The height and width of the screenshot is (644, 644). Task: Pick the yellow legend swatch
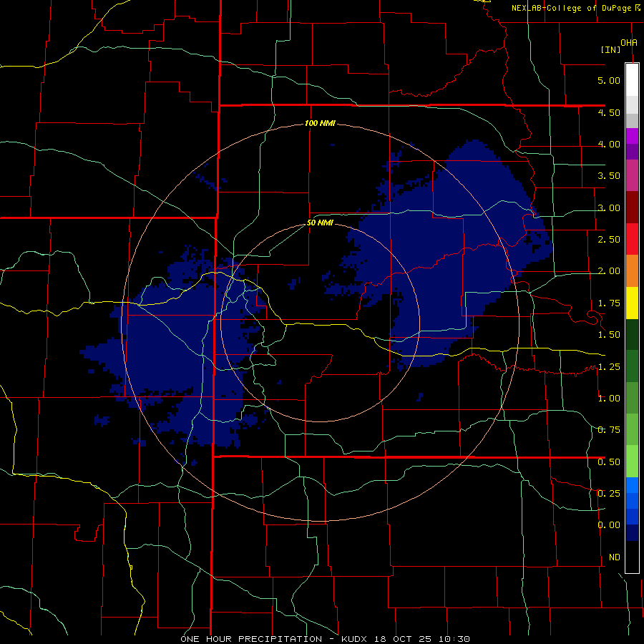(x=632, y=303)
